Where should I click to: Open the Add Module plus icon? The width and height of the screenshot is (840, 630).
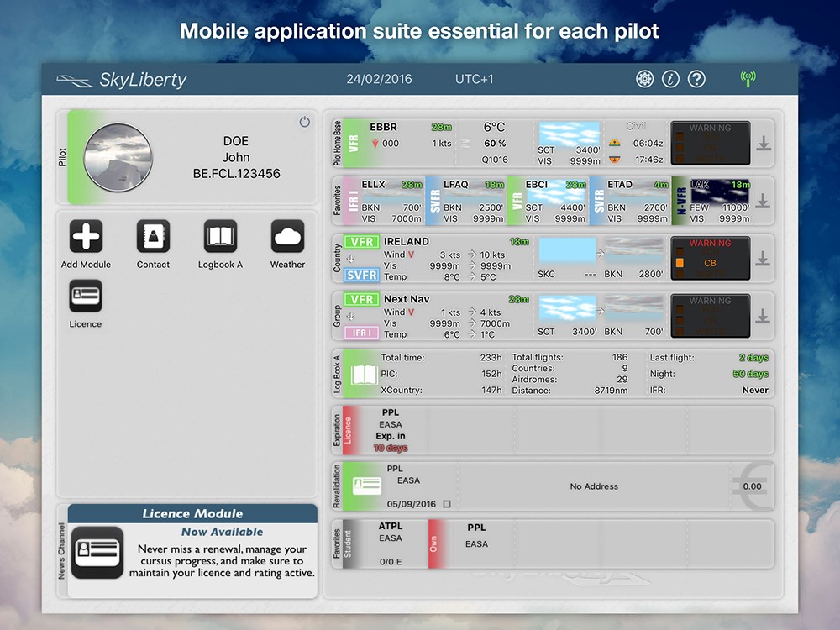86,236
